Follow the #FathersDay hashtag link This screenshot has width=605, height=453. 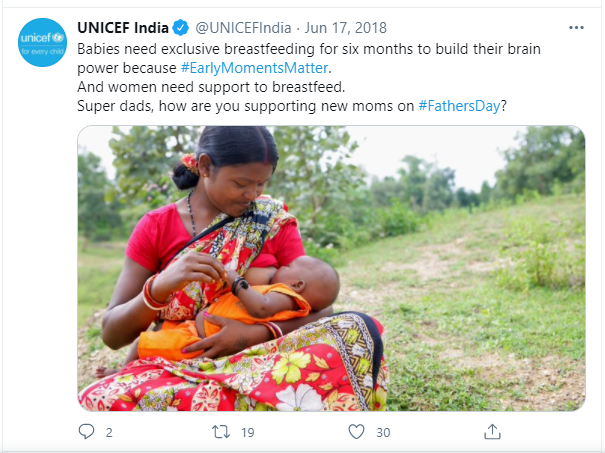[458, 106]
